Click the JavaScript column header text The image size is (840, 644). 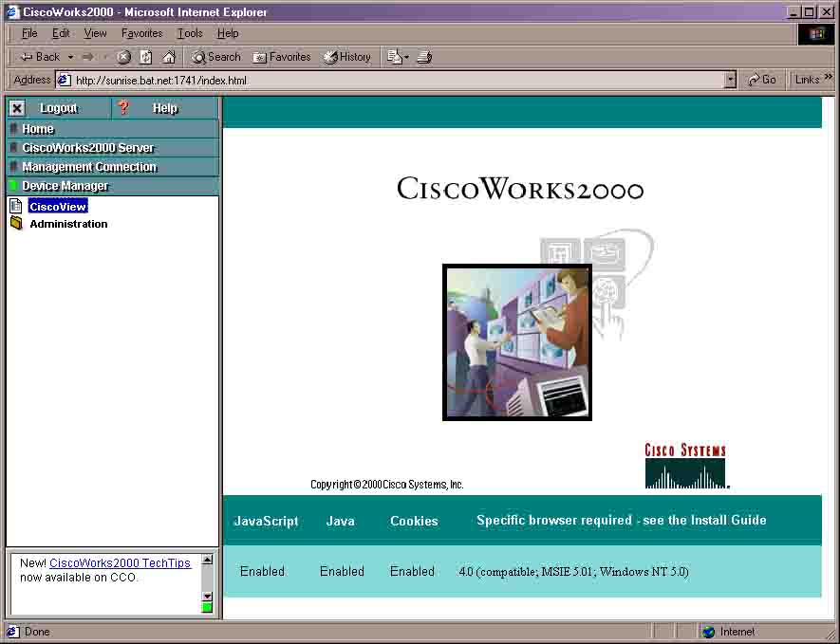coord(267,521)
